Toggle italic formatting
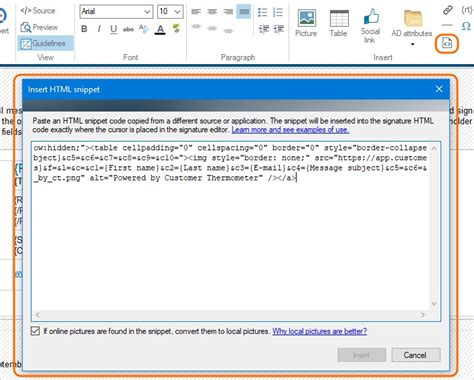 (x=99, y=29)
